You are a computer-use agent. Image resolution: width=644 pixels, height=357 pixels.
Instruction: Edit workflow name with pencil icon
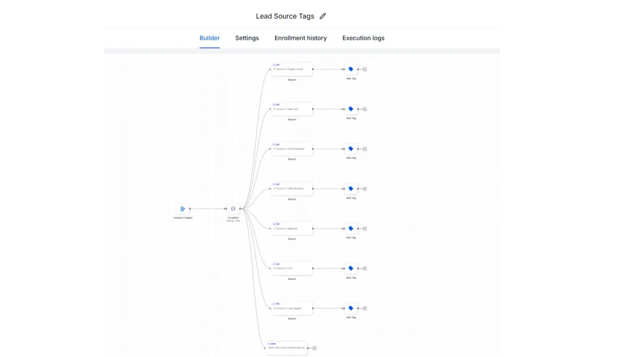coord(323,16)
